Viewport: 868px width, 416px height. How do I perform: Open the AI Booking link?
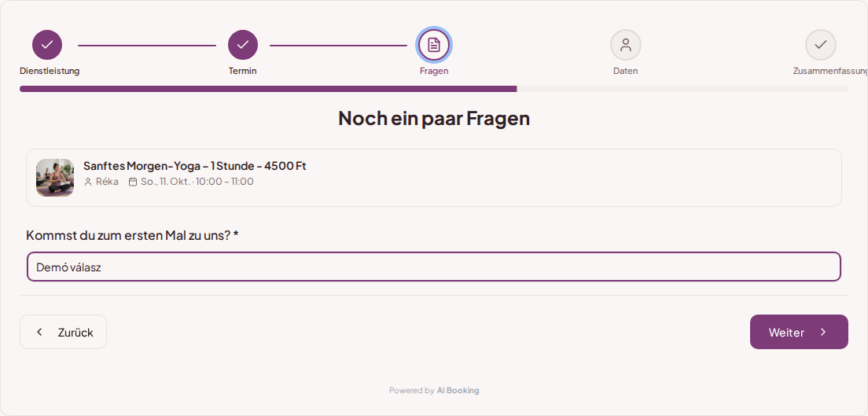point(458,391)
